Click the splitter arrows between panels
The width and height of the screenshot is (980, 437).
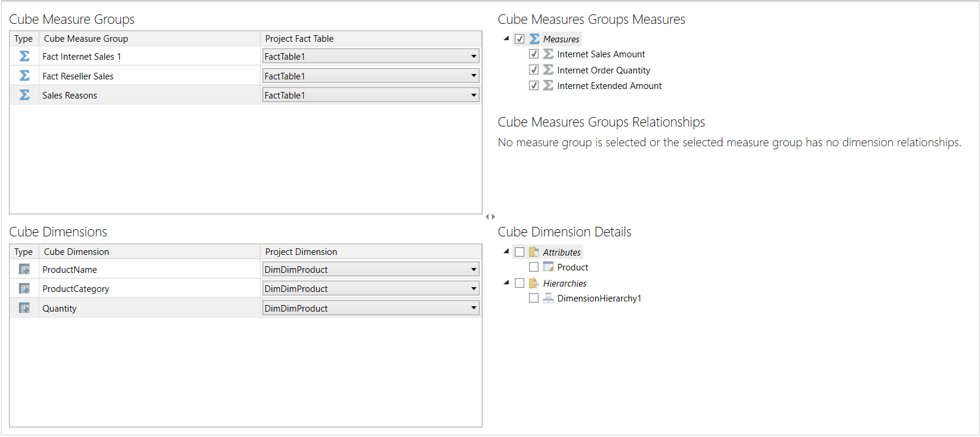[x=490, y=217]
